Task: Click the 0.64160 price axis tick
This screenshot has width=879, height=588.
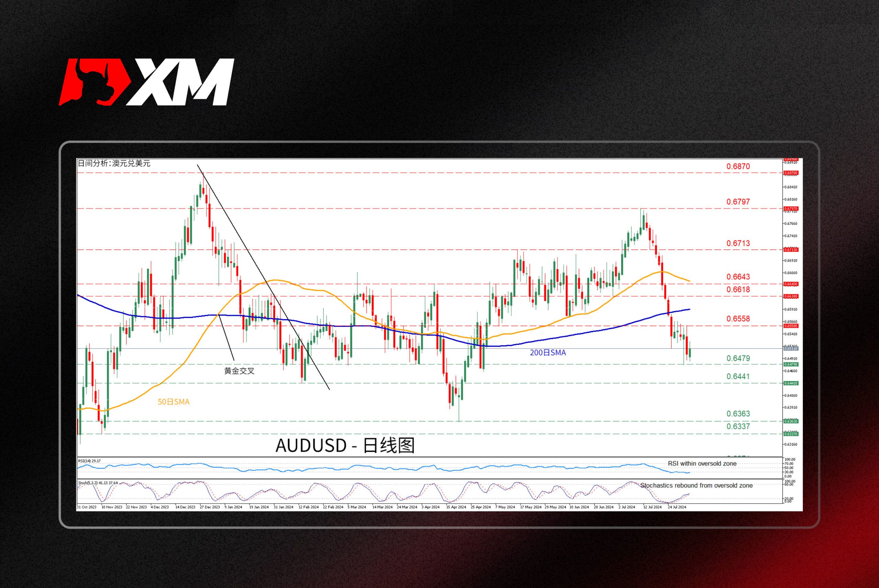Action: click(x=791, y=396)
